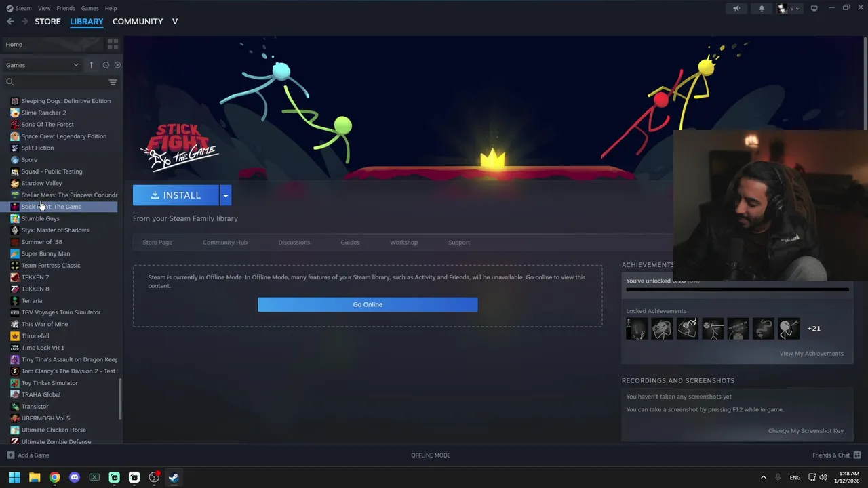Click the library search magnifier icon
The width and height of the screenshot is (868, 488).
click(x=9, y=82)
